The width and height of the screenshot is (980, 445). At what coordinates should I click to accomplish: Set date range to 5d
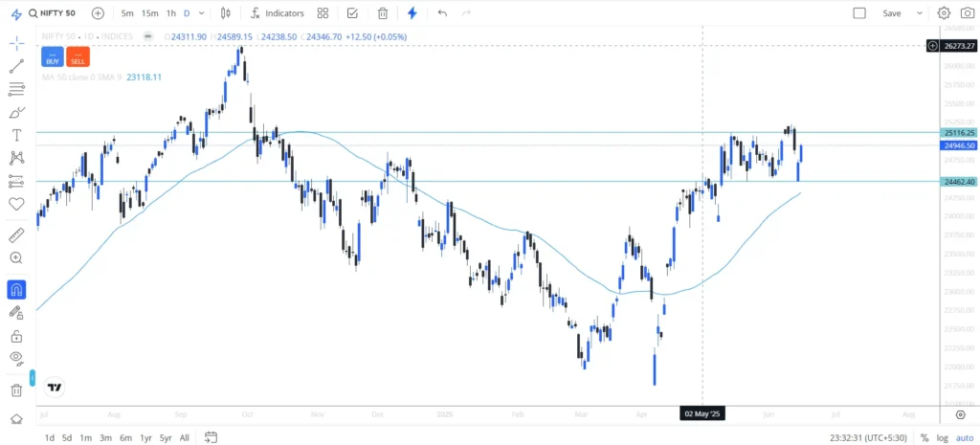67,437
